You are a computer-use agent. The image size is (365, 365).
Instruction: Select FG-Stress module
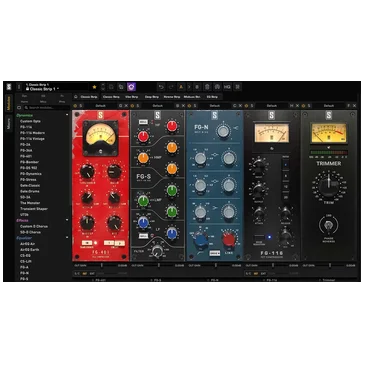[28, 179]
